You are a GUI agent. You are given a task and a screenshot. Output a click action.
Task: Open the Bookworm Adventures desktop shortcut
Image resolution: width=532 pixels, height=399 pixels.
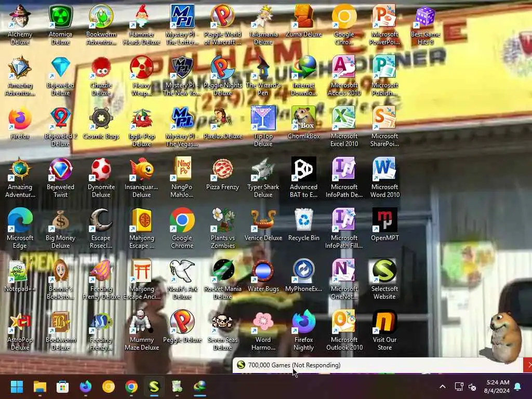pos(101,25)
